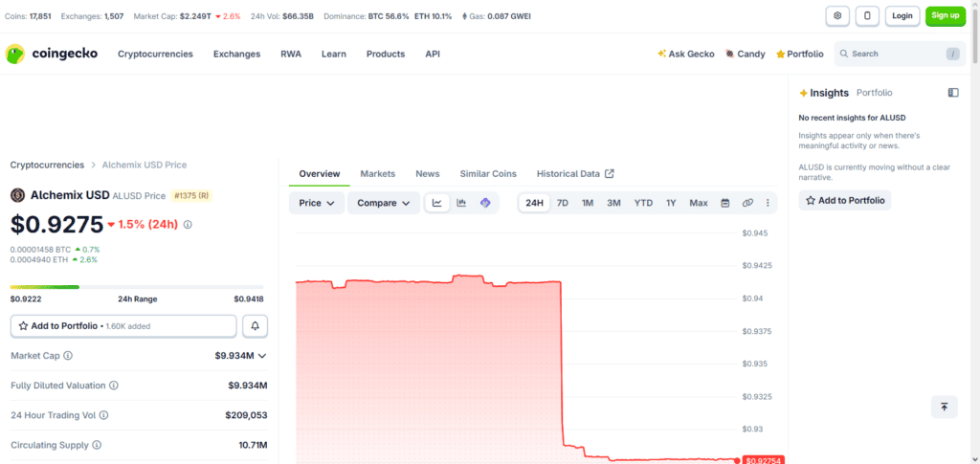Click the 24h Range price bar
The image size is (980, 464).
[x=137, y=287]
